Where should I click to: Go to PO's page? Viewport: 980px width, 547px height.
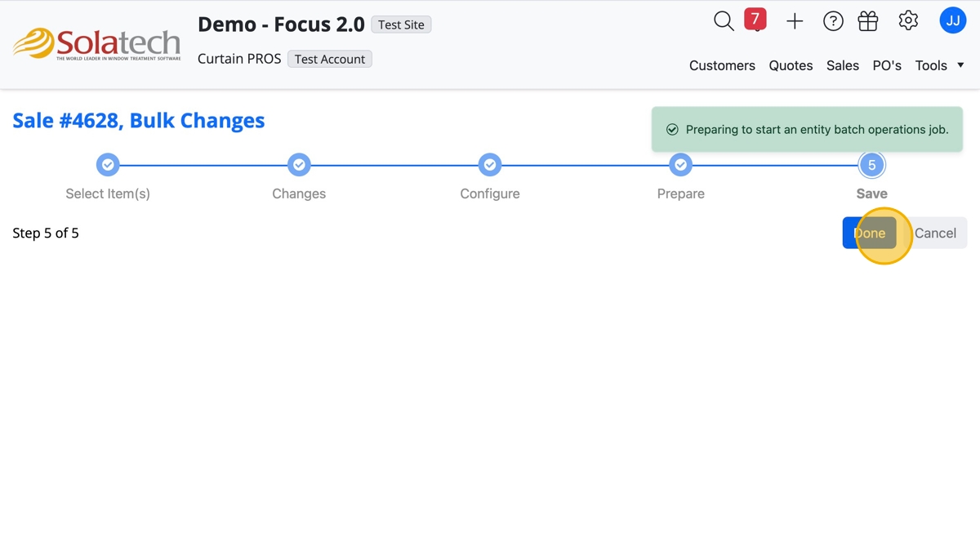887,65
